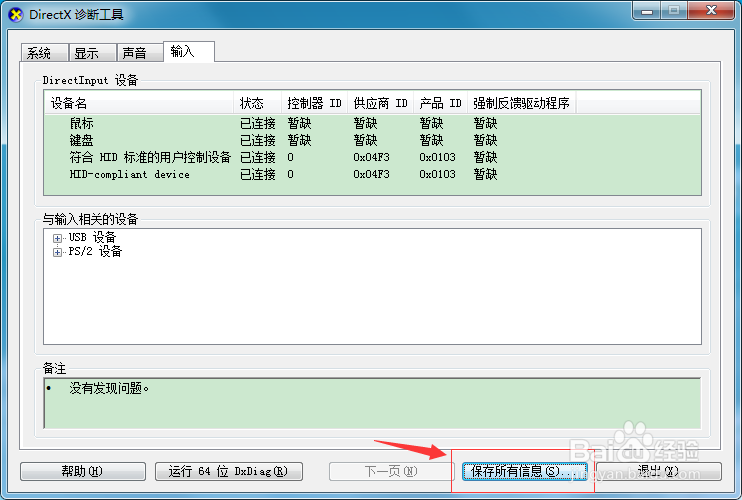Minimize the DirectX 诊断工具 window
742x500 pixels.
point(647,10)
